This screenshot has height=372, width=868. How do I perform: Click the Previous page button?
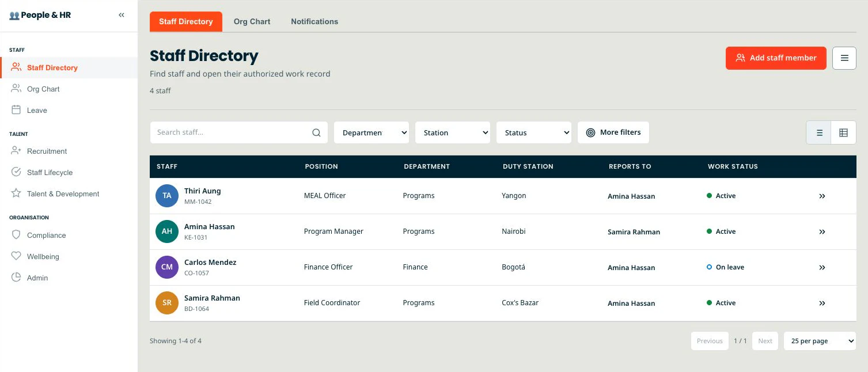[710, 341]
